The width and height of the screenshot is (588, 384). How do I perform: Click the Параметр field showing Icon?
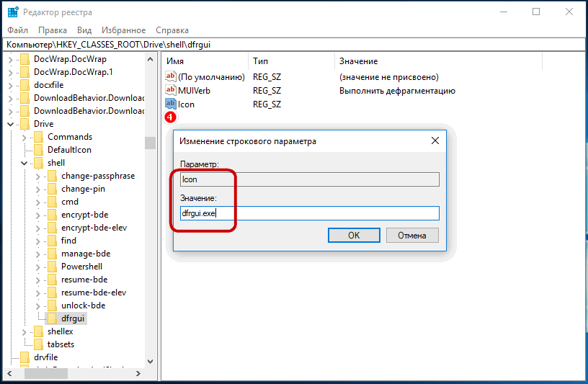(x=310, y=179)
